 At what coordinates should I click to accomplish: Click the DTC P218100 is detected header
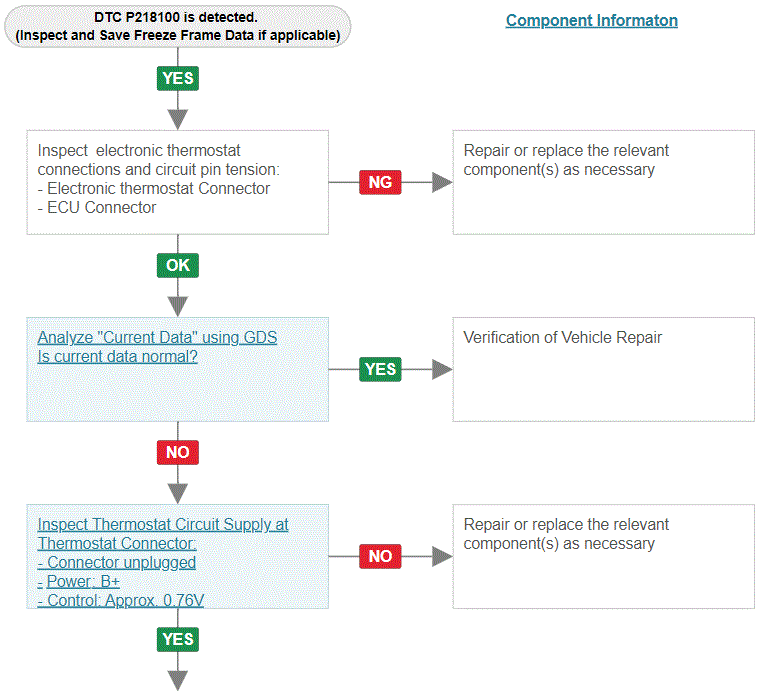click(177, 26)
